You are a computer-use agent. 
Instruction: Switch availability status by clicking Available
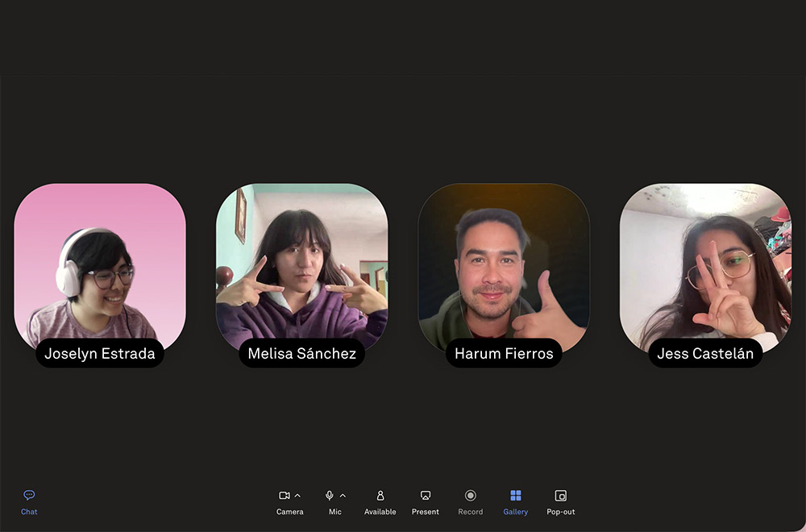pos(380,496)
